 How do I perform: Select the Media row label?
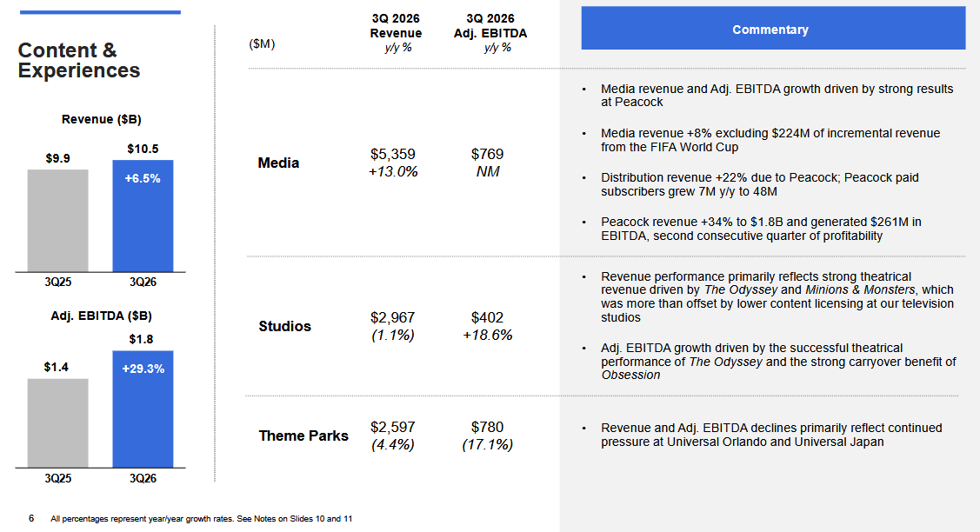pyautogui.click(x=279, y=163)
